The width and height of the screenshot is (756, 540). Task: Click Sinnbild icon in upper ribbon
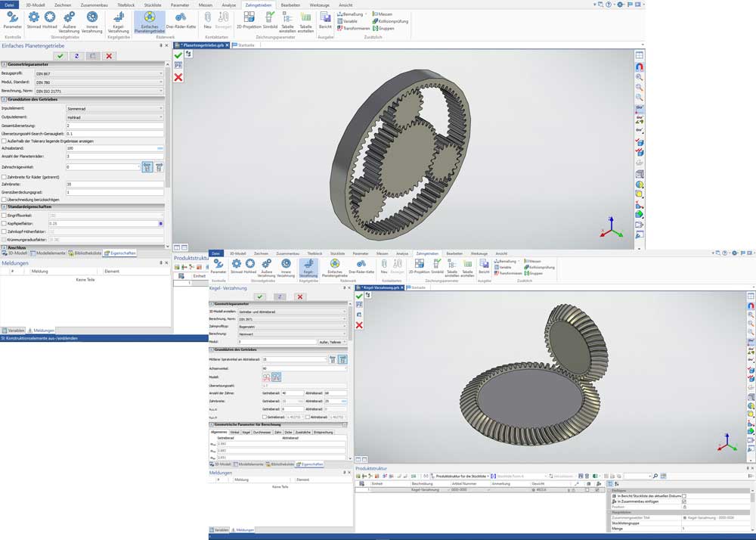point(270,20)
